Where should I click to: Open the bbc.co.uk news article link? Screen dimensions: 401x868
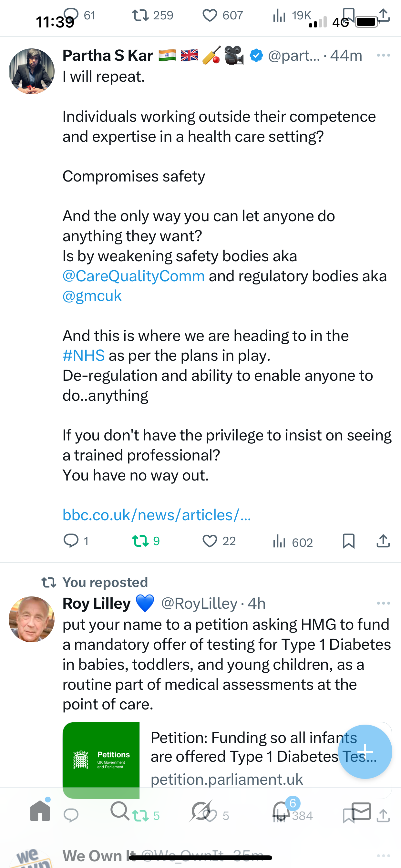coord(157,515)
